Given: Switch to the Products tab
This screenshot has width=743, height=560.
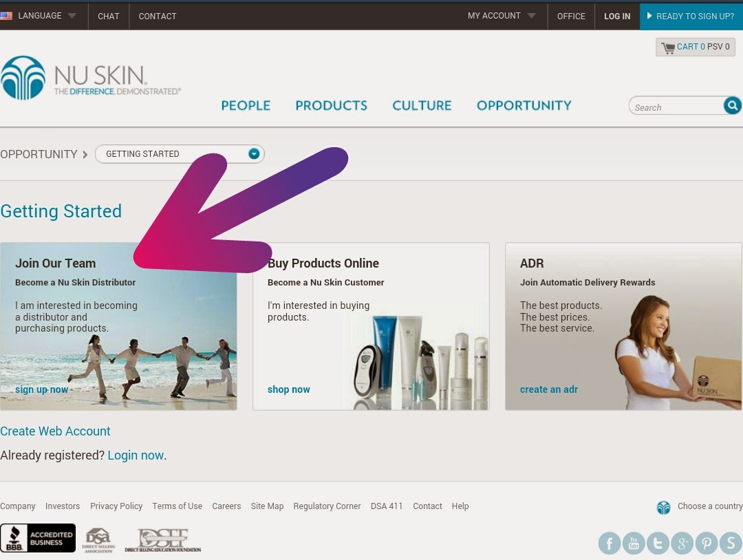Looking at the screenshot, I should [331, 105].
